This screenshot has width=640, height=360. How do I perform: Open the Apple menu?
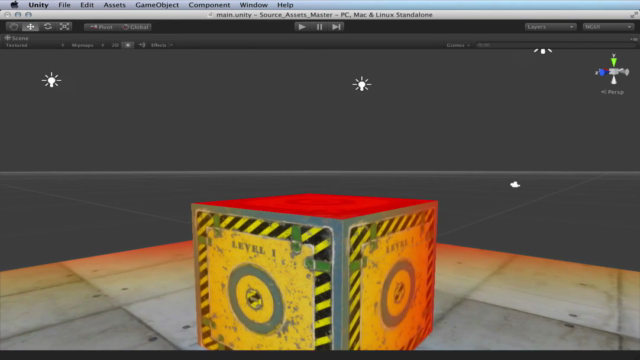pos(14,5)
